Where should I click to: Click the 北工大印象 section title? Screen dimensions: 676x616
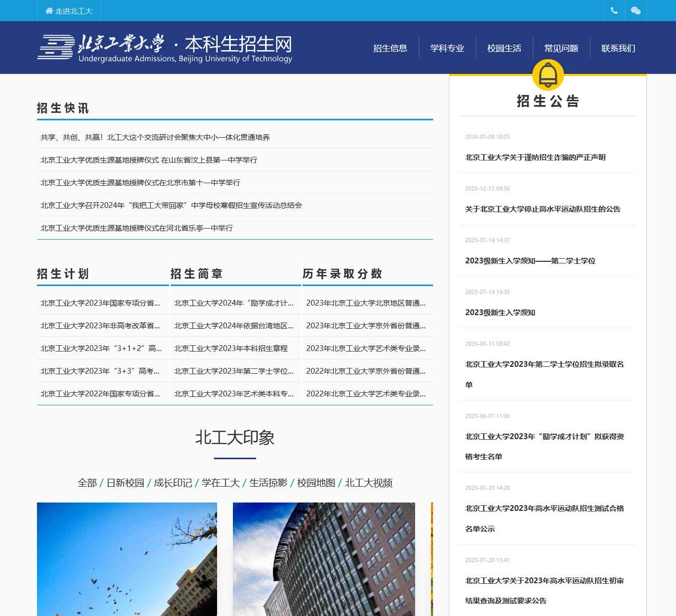pyautogui.click(x=235, y=438)
